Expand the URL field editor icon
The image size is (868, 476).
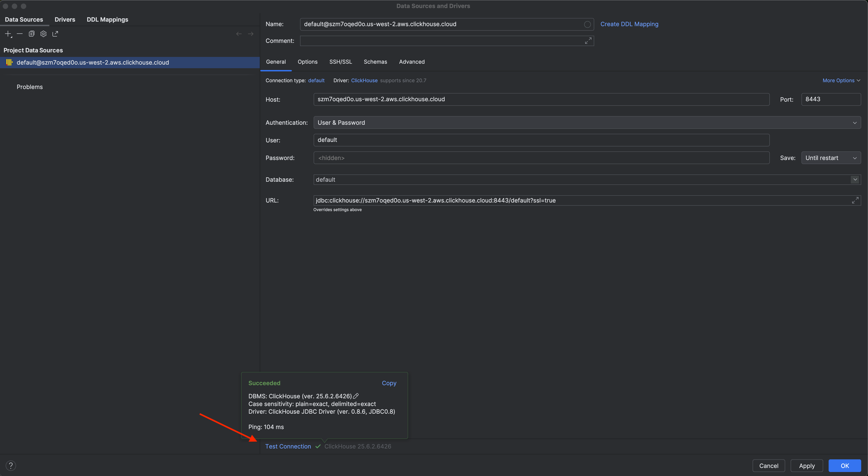tap(855, 200)
